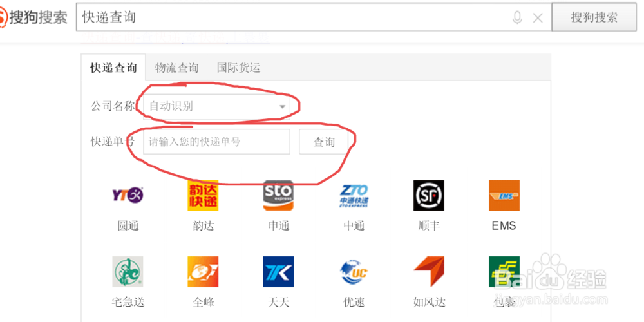Switch to the 物流查询 tab
This screenshot has height=322, width=644.
pos(176,68)
